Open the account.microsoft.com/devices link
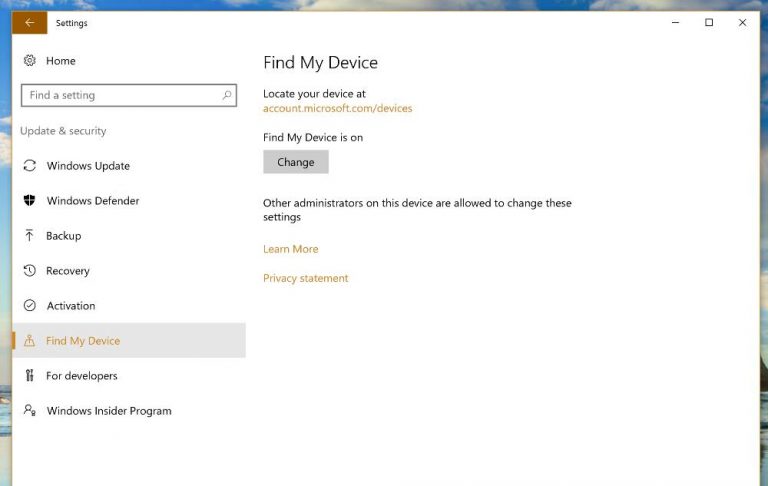 [337, 108]
